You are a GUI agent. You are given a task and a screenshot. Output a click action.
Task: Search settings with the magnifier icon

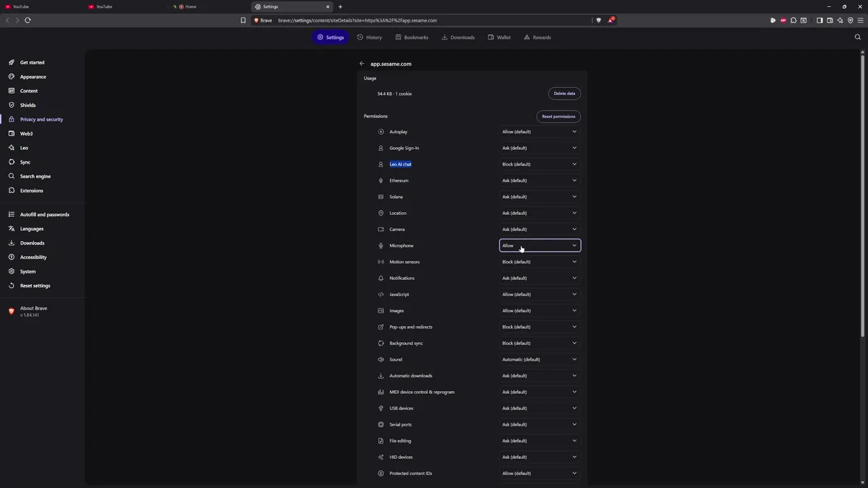[x=857, y=37]
